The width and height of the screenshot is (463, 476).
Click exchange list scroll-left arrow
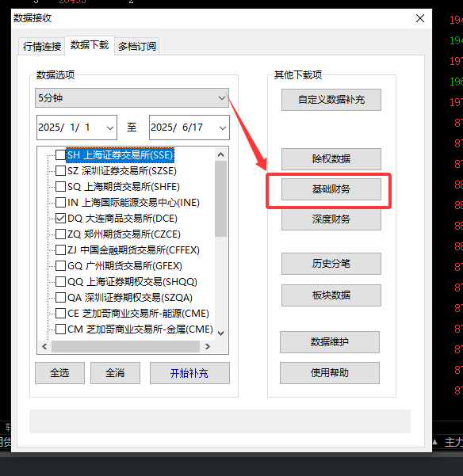point(44,346)
